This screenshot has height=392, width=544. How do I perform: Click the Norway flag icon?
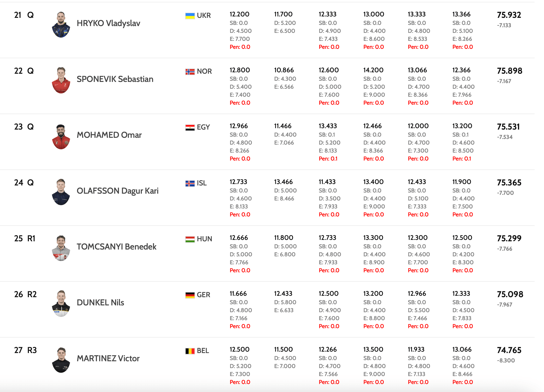pyautogui.click(x=190, y=72)
